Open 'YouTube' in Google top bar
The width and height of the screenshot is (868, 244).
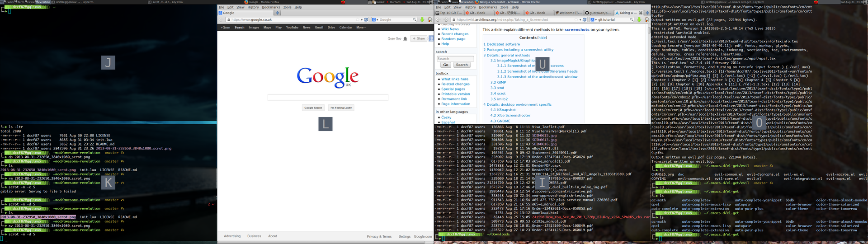coord(292,28)
